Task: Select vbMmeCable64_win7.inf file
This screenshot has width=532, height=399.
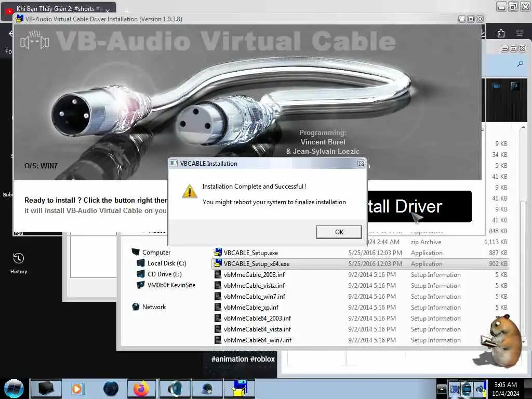Action: click(258, 340)
